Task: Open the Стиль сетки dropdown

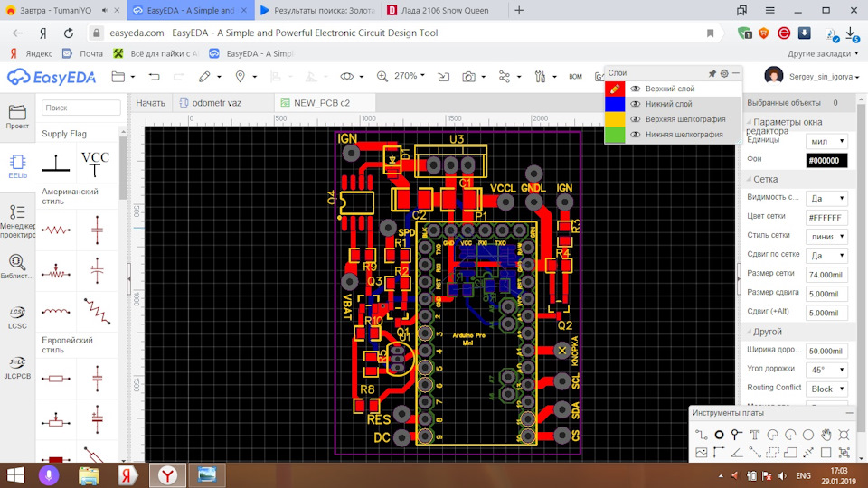Action: [826, 236]
